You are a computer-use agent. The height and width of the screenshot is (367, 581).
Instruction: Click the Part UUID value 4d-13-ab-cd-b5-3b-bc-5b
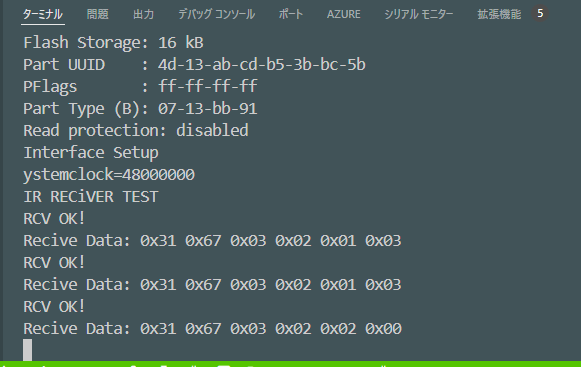point(262,65)
